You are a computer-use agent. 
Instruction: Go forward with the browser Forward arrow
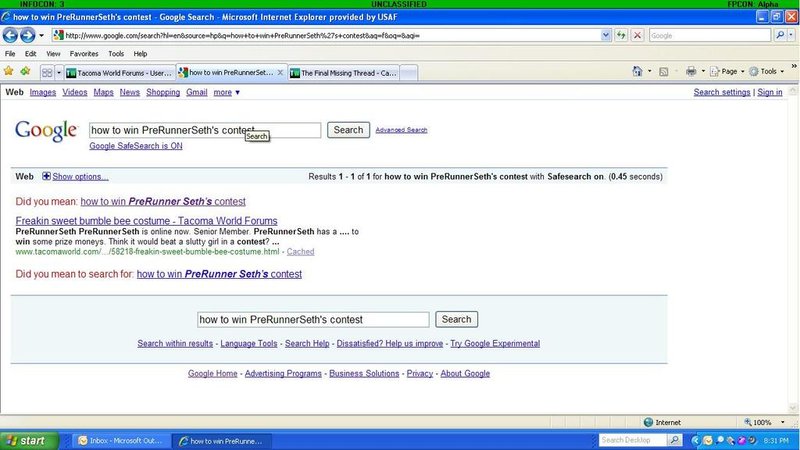pyautogui.click(x=28, y=35)
